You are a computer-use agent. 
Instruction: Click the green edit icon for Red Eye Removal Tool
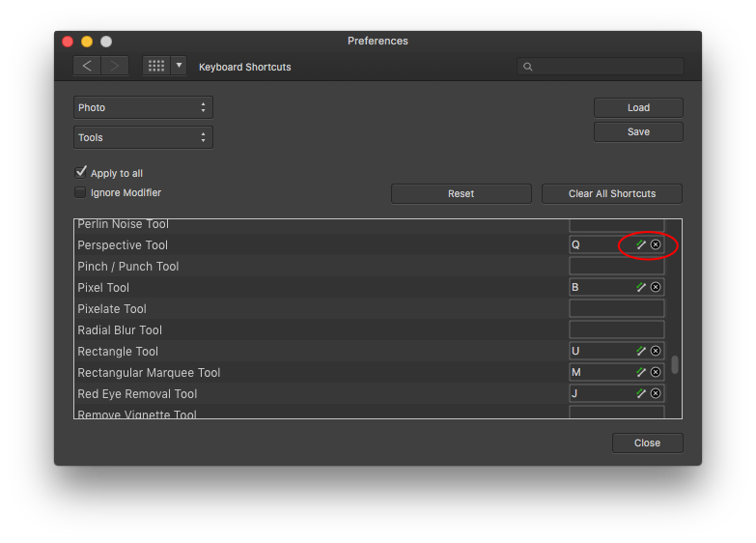641,393
